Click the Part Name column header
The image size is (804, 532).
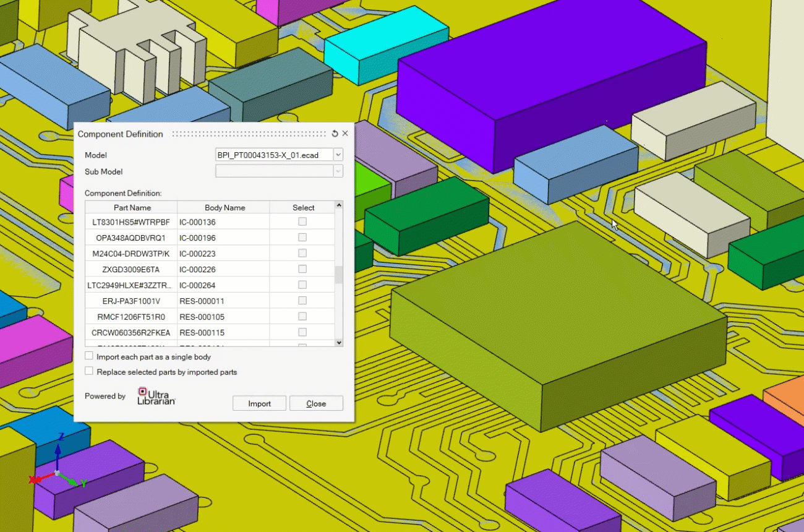(x=132, y=208)
